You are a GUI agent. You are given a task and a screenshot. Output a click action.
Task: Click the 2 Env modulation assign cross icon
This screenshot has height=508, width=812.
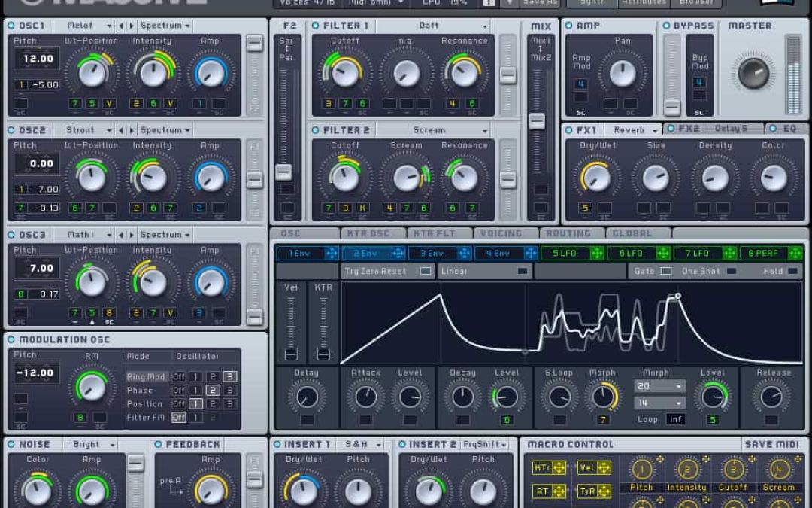click(398, 254)
